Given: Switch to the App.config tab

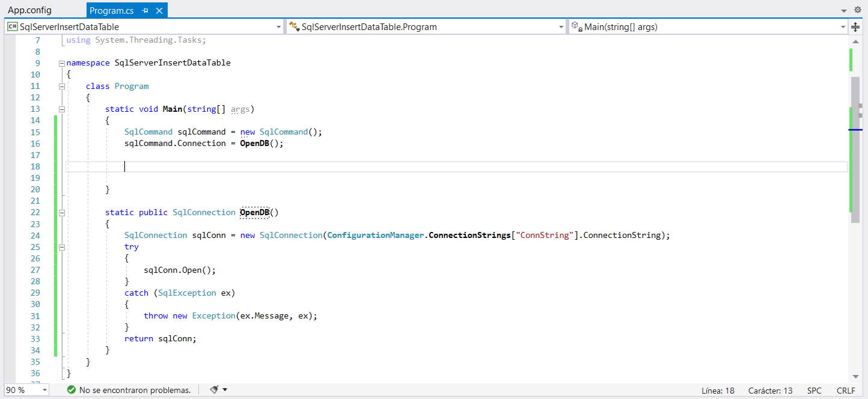Looking at the screenshot, I should pos(29,10).
